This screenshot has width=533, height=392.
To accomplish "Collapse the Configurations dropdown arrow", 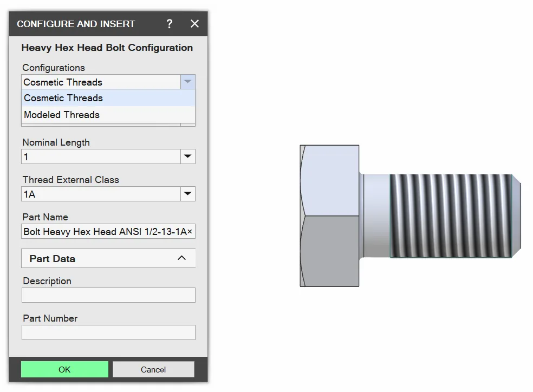I will [187, 82].
